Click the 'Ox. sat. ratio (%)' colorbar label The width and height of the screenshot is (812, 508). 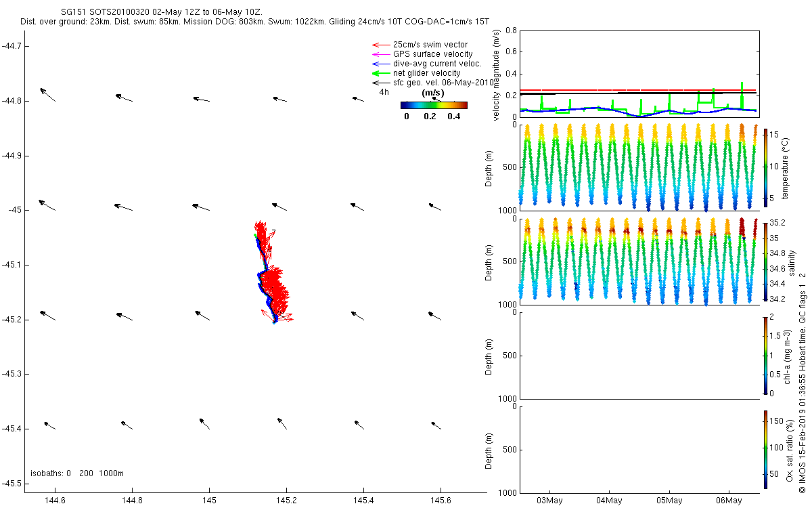tap(790, 450)
